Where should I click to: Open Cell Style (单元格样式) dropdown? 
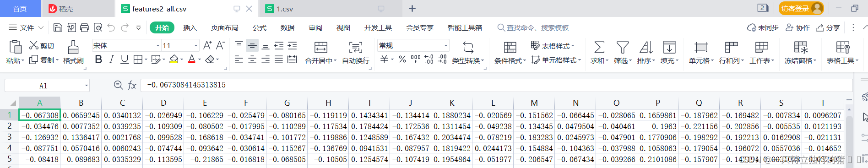pos(556,60)
